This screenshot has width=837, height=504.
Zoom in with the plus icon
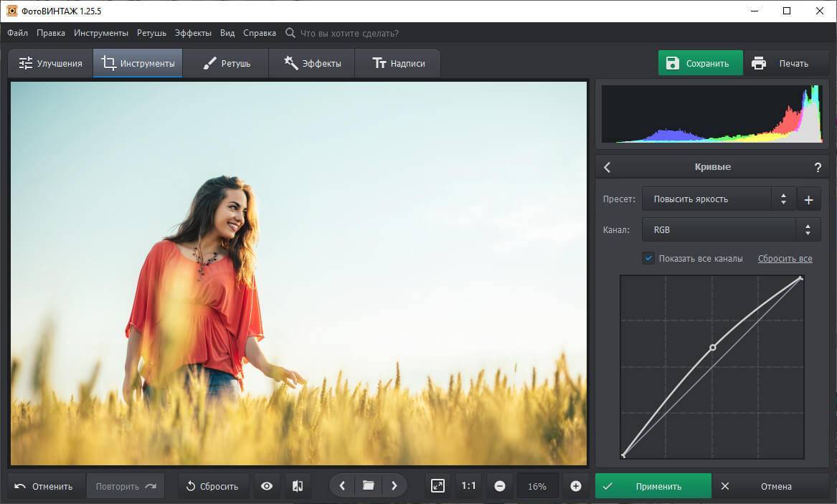[x=575, y=486]
